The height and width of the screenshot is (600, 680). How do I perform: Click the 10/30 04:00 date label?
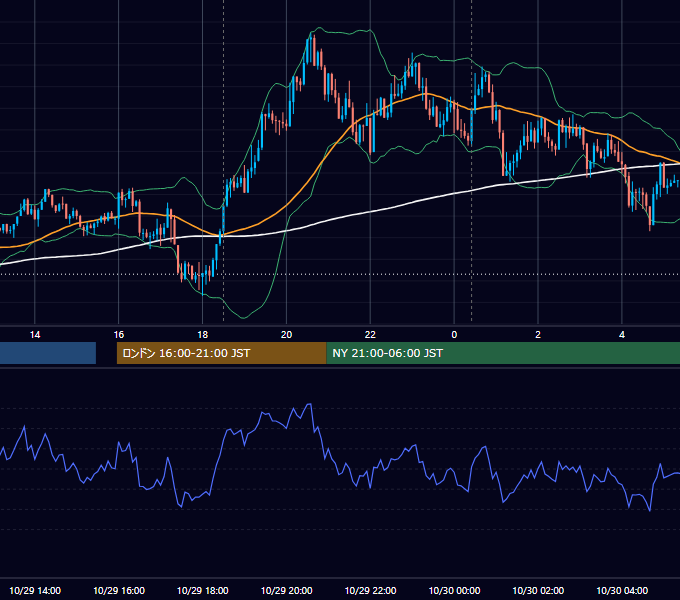coord(622,590)
